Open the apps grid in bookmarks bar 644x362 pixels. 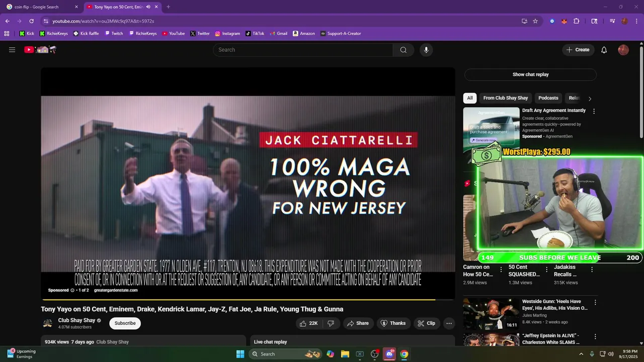(x=7, y=34)
